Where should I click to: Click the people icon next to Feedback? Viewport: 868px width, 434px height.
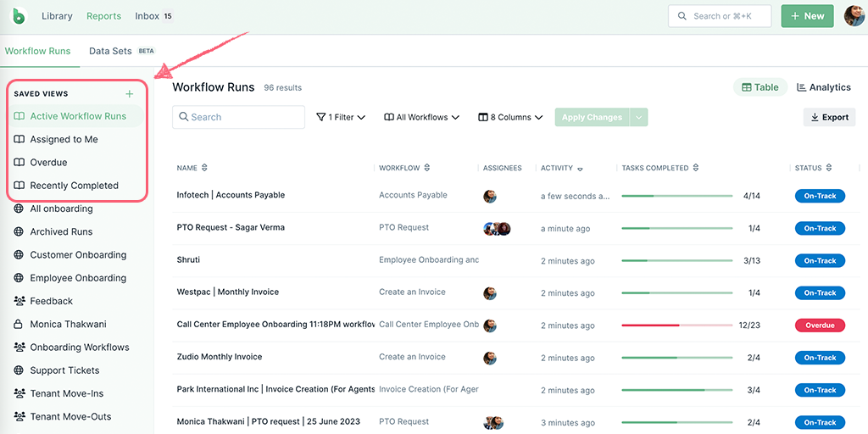[x=19, y=301]
